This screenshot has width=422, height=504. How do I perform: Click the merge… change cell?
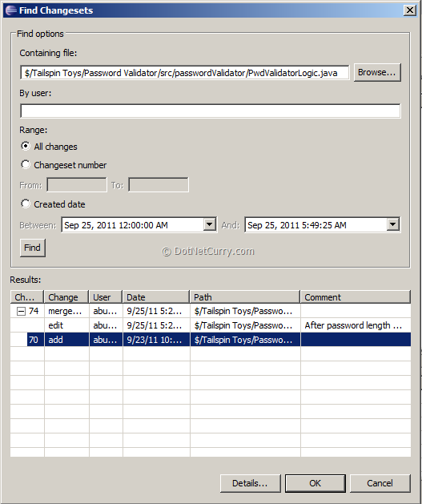coord(65,311)
